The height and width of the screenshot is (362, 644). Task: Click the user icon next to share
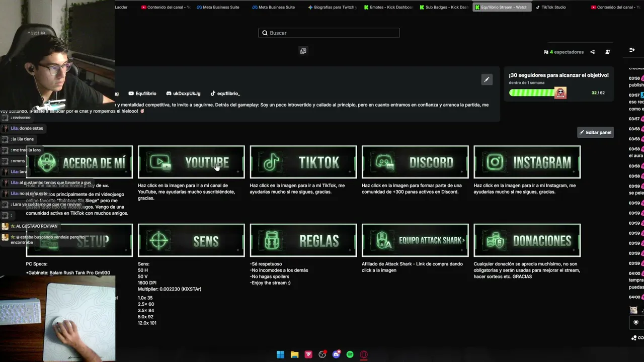pyautogui.click(x=607, y=52)
